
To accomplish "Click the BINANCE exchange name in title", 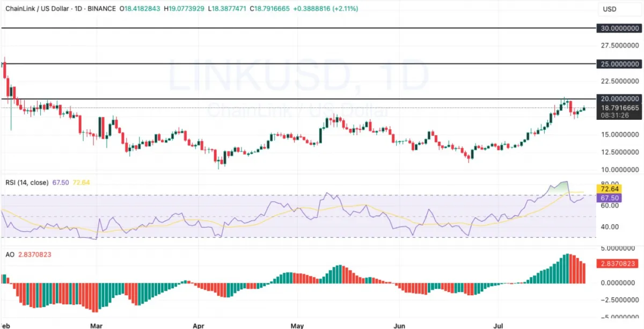I will pos(103,9).
